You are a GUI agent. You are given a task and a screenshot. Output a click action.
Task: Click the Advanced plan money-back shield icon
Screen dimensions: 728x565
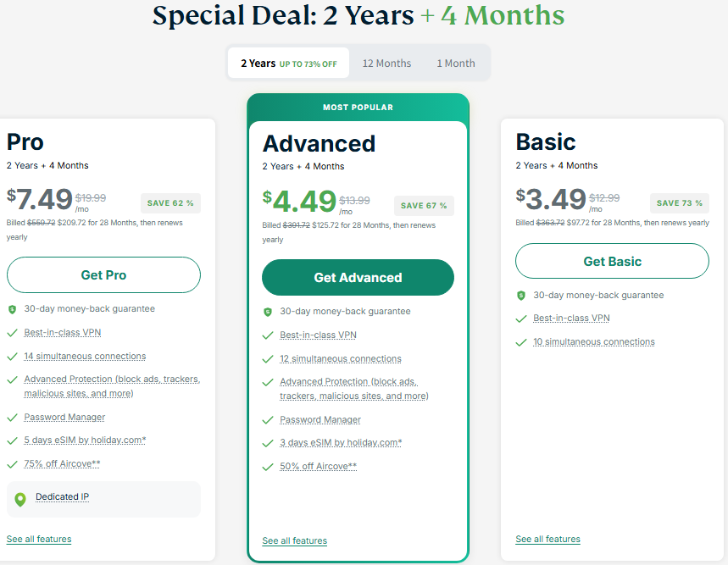point(268,312)
